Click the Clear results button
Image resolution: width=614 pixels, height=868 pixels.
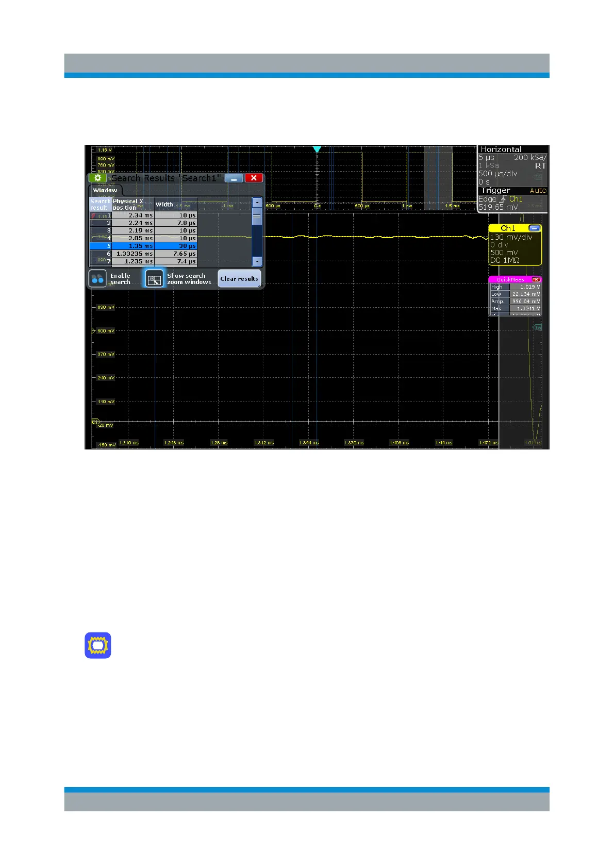tap(239, 279)
